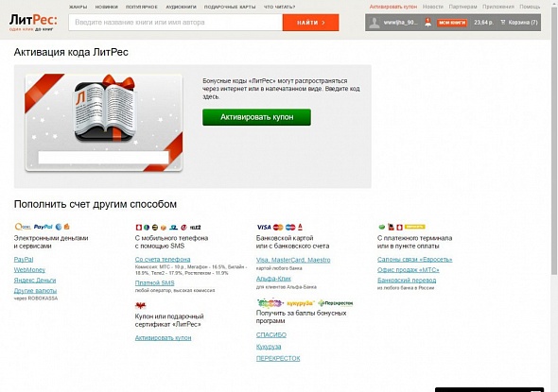Open the Яндекс.Деньги payment link
The image size is (558, 392).
35,281
